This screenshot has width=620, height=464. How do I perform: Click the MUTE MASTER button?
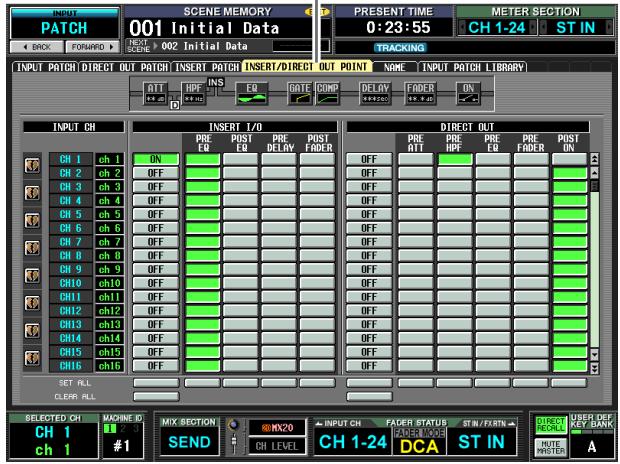(550, 447)
